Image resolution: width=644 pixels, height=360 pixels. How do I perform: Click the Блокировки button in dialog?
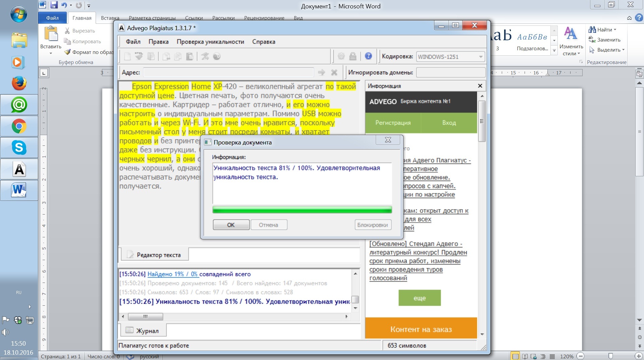(x=373, y=225)
